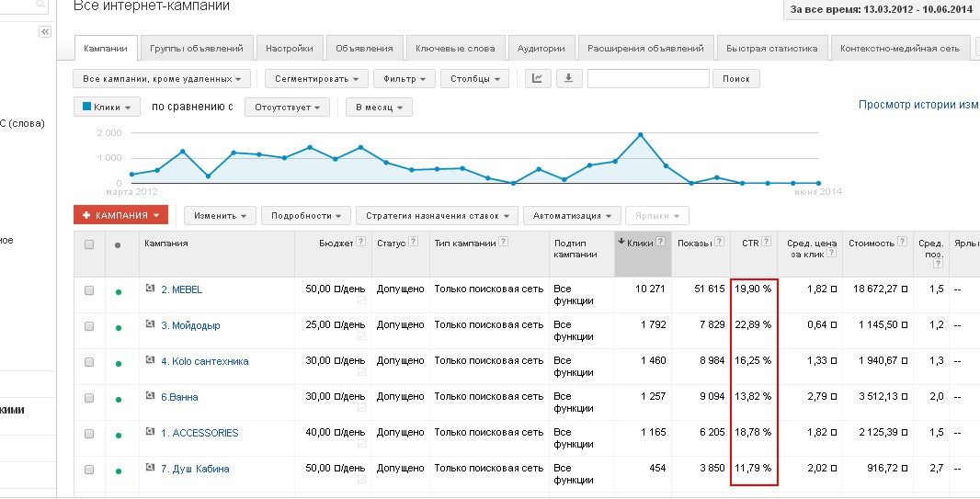
Task: Click the blue Клики metric swatch
Action: pyautogui.click(x=87, y=107)
